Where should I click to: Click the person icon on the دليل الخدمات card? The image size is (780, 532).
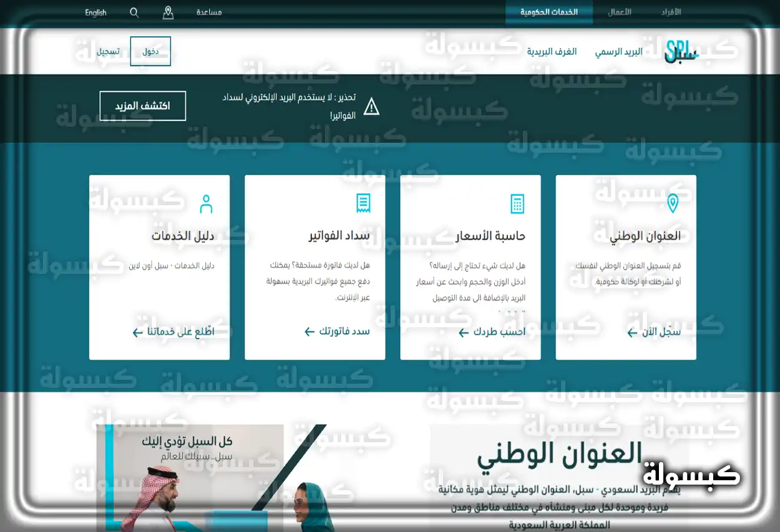click(x=206, y=203)
